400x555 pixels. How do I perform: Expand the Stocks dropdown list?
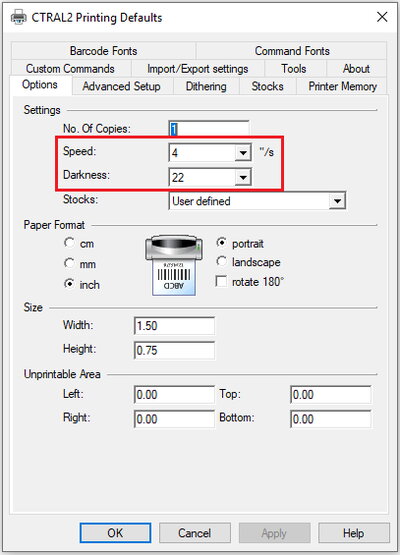click(337, 201)
